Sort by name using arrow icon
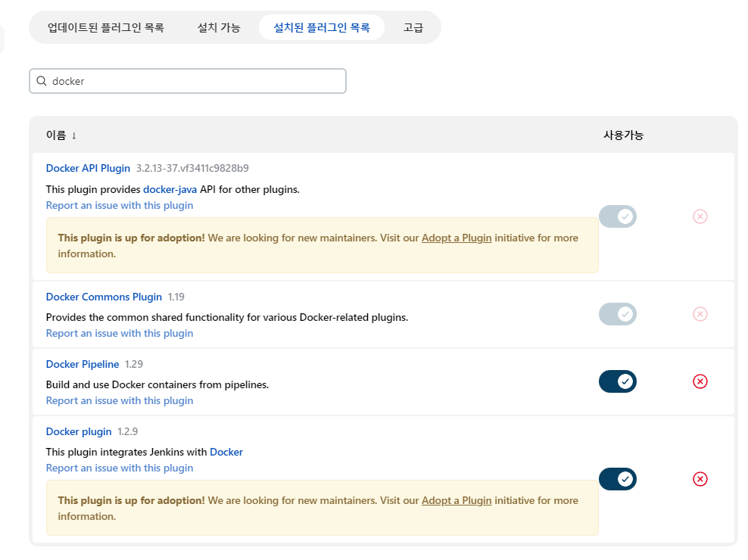This screenshot has height=560, width=748. [x=74, y=136]
